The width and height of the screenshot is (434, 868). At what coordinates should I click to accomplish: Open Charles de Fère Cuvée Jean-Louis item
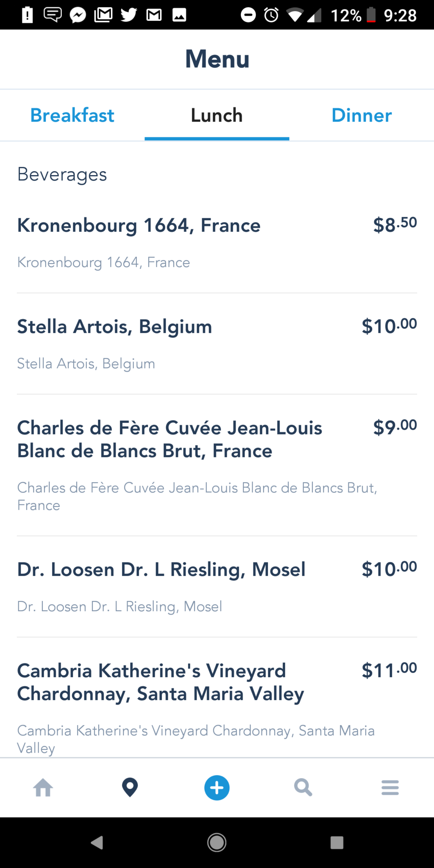pos(217,465)
